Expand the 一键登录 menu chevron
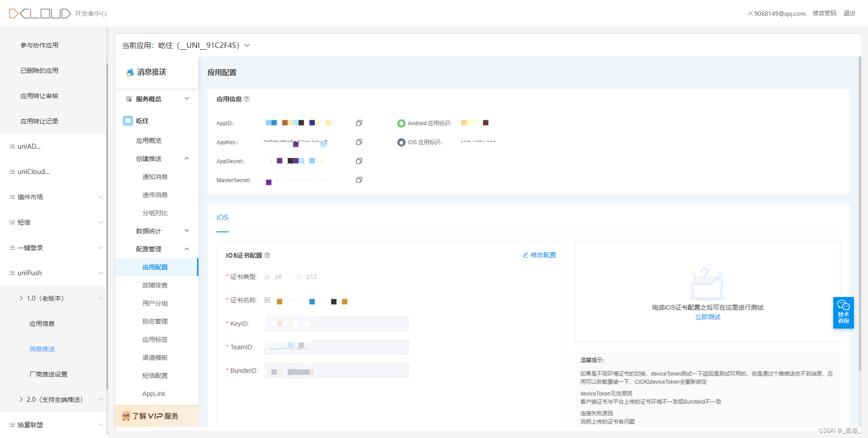The width and height of the screenshot is (868, 438). coord(101,248)
